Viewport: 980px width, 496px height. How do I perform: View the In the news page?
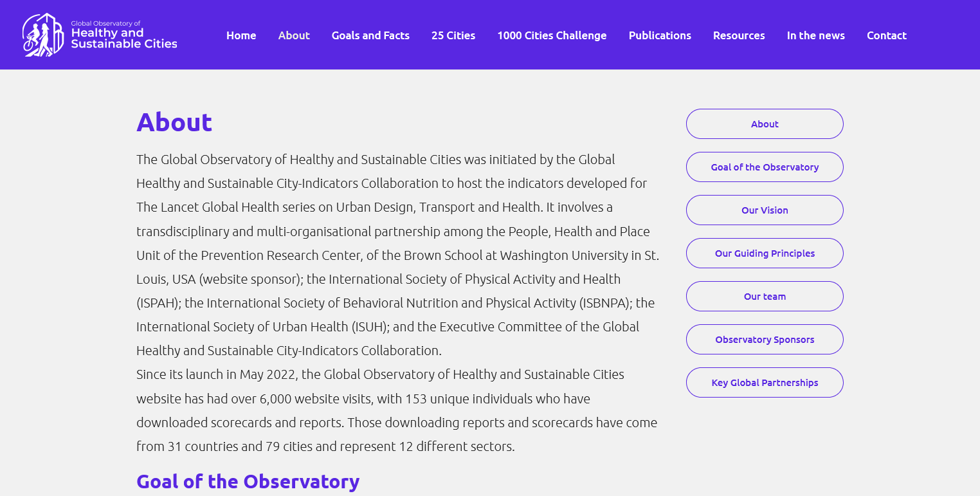[x=815, y=35]
